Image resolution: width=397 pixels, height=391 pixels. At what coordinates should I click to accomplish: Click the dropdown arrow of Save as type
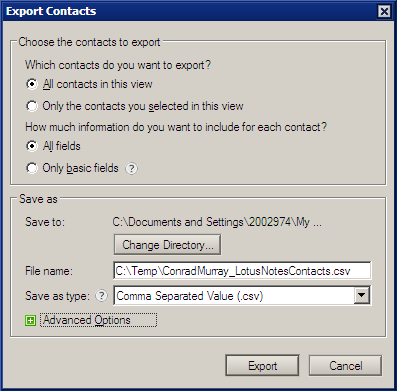click(x=362, y=295)
